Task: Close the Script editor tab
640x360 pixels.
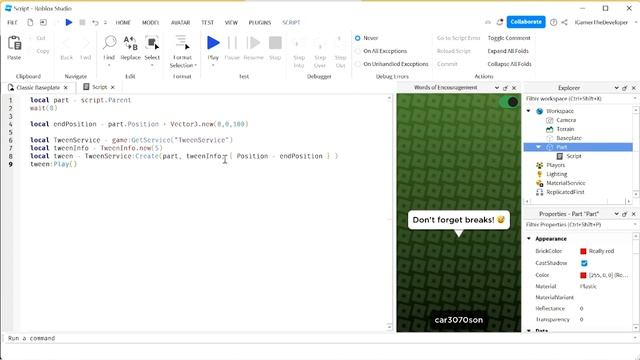Action: tap(113, 87)
